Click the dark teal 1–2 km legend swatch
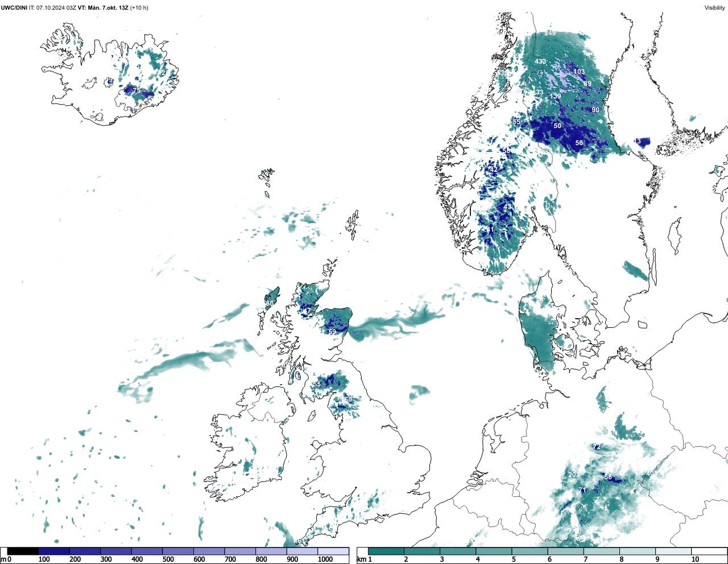Screen dimensions: 728x564 386,551
